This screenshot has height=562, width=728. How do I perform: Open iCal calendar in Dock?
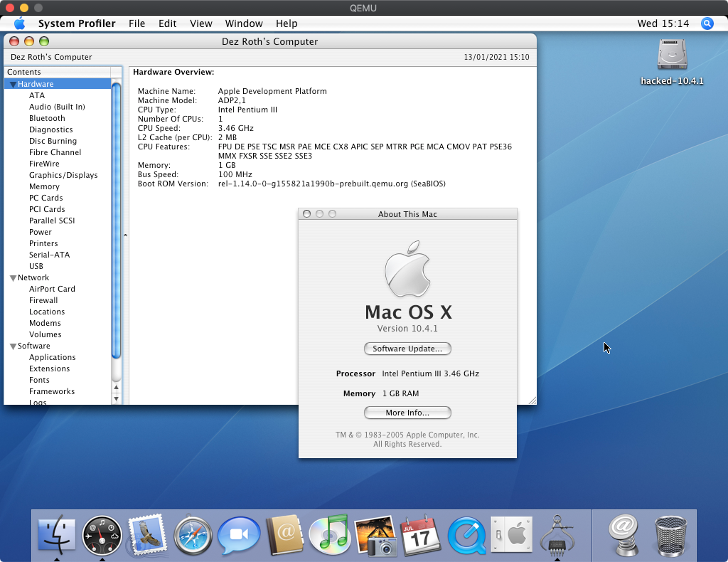[421, 536]
